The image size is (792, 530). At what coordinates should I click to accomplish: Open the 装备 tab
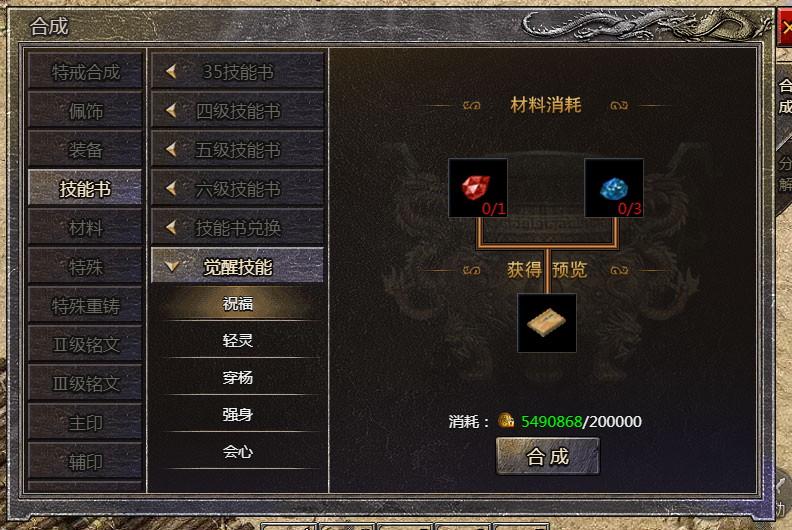(x=85, y=149)
